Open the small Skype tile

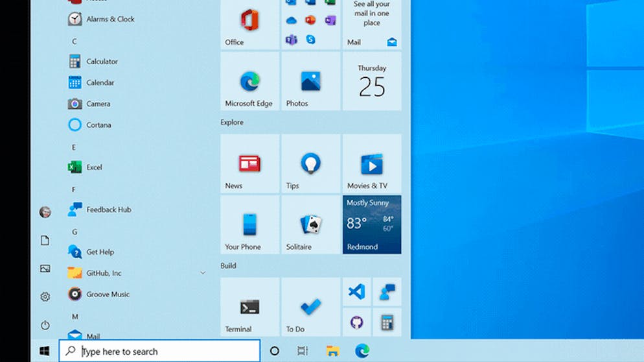pos(310,39)
